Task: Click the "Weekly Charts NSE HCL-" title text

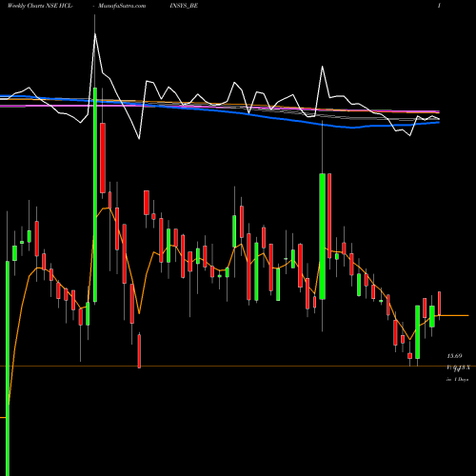Action: (x=40, y=6)
